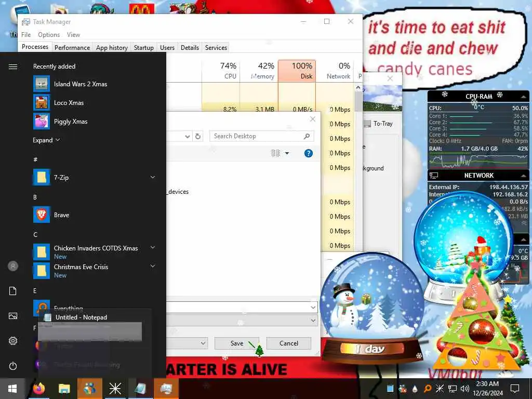Open the snowflake app on taskbar
Image resolution: width=532 pixels, height=399 pixels.
point(115,389)
